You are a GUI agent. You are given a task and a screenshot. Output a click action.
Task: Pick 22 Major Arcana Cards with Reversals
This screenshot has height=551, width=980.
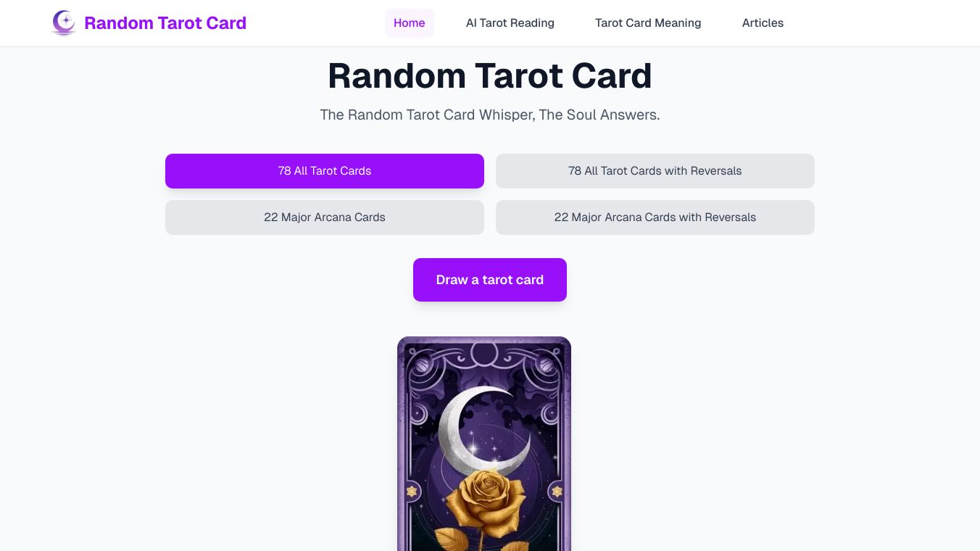[655, 217]
